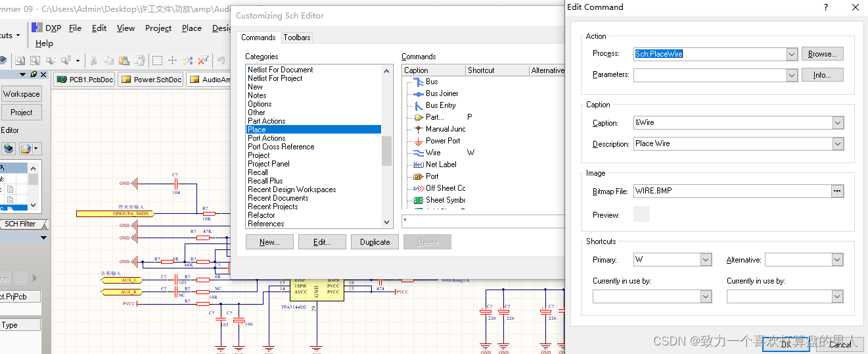Select the Net Label command icon
The height and width of the screenshot is (354, 868).
point(417,164)
